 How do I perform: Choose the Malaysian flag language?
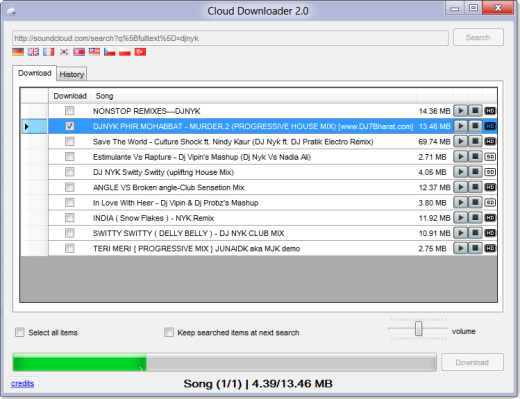94,52
